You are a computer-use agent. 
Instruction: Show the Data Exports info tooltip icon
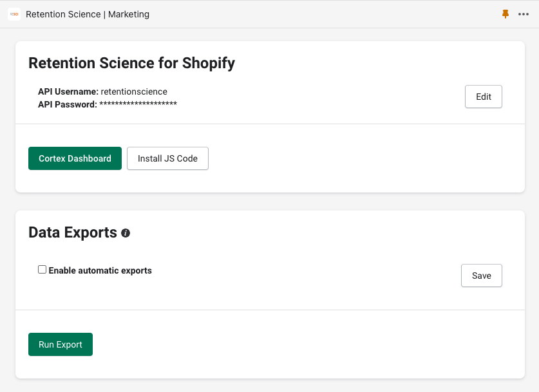tap(126, 233)
